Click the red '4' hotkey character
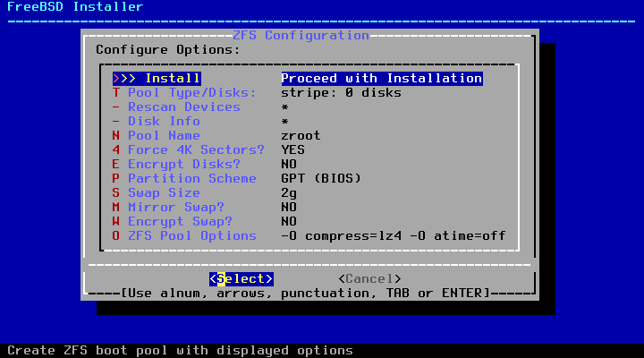 (x=115, y=150)
